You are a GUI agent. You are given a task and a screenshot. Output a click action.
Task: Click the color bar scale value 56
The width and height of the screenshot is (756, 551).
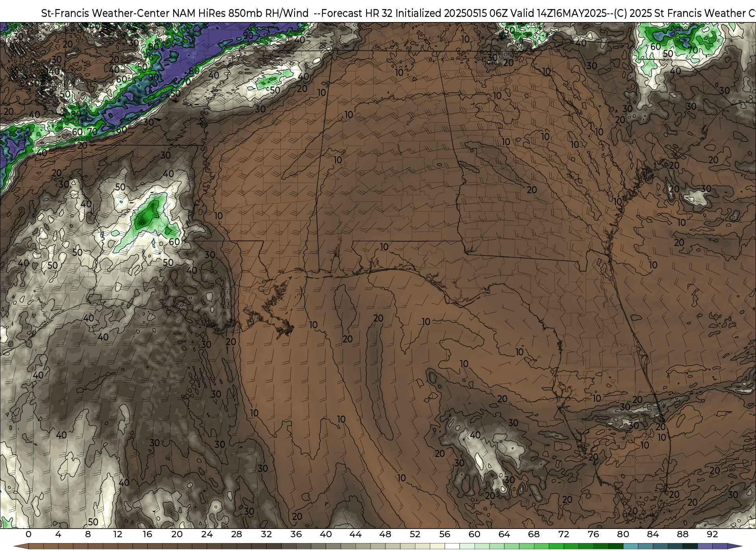(445, 534)
